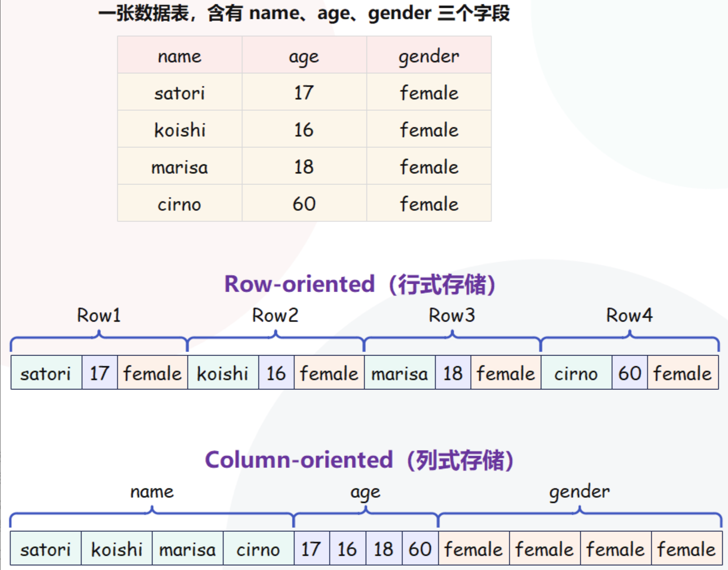Screen dimensions: 728x570
Task: Click '18' block in Row-oriented strip
Action: [x=453, y=373]
